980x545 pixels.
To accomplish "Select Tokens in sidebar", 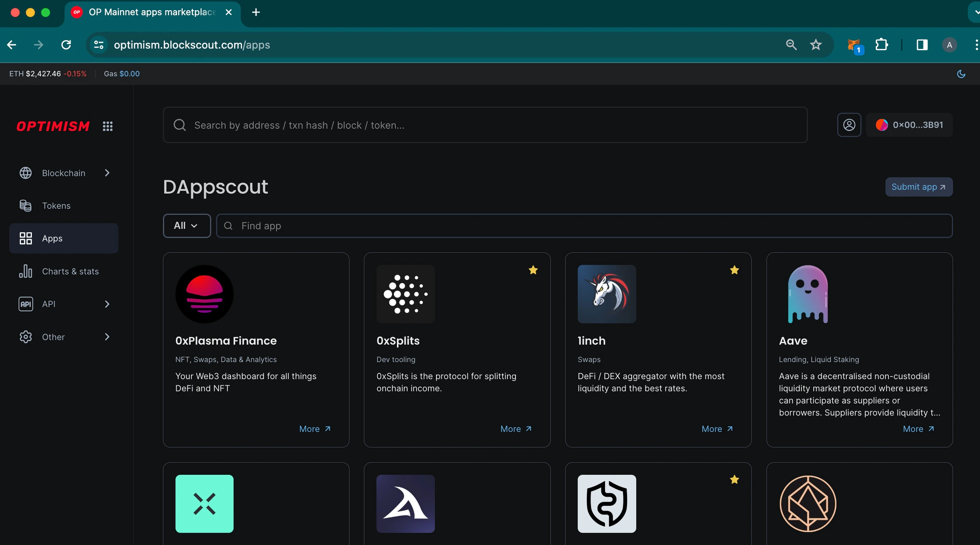I will coord(56,206).
